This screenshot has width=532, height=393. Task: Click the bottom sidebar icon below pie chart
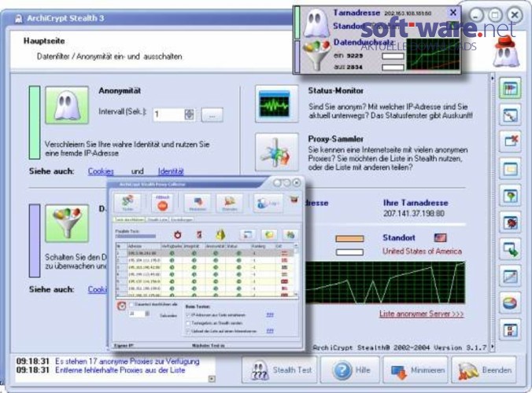click(510, 329)
